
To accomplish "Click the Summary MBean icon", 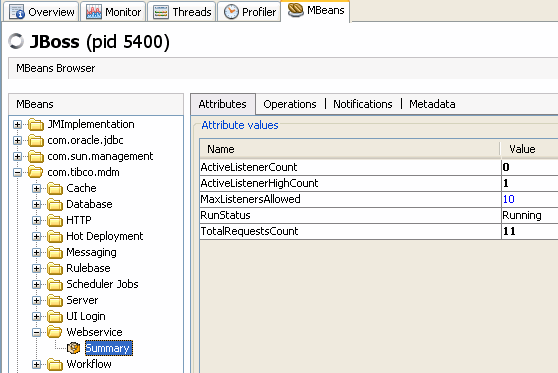I will point(74,348).
